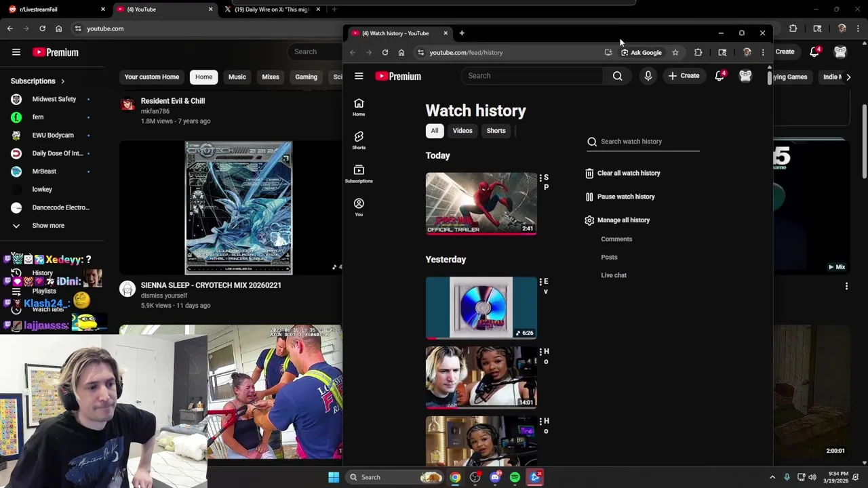Open the Home icon in Watch history mini sidebar
This screenshot has height=488, width=868.
coord(359,106)
